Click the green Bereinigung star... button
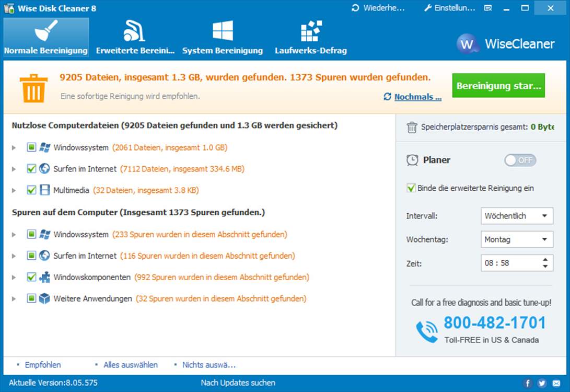The height and width of the screenshot is (392, 570). tap(498, 85)
